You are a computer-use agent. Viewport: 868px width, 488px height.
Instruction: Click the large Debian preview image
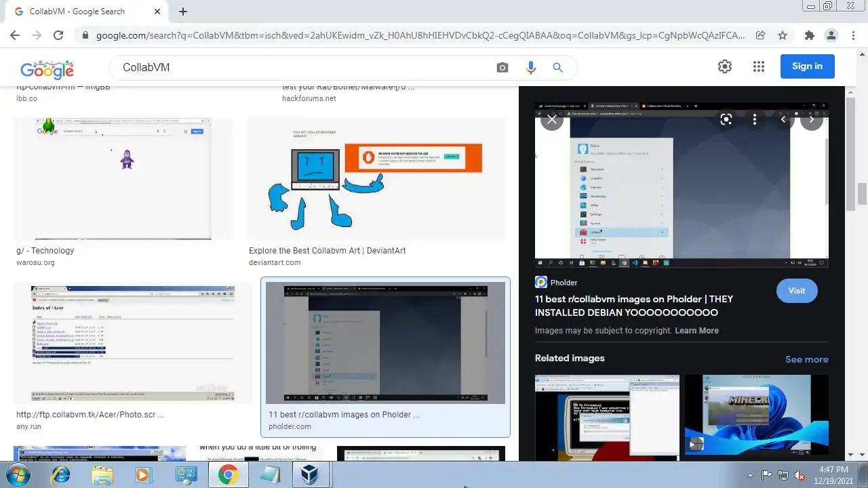[x=682, y=185]
